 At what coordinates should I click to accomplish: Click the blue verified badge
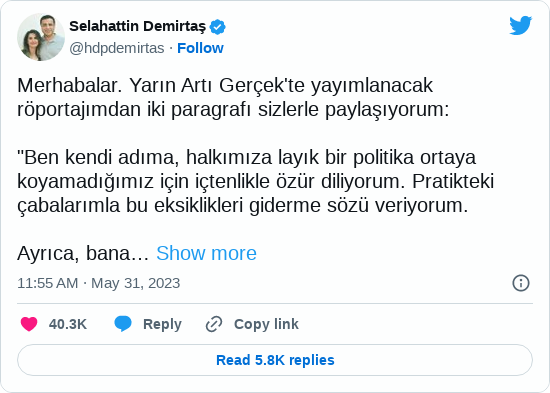pos(217,27)
